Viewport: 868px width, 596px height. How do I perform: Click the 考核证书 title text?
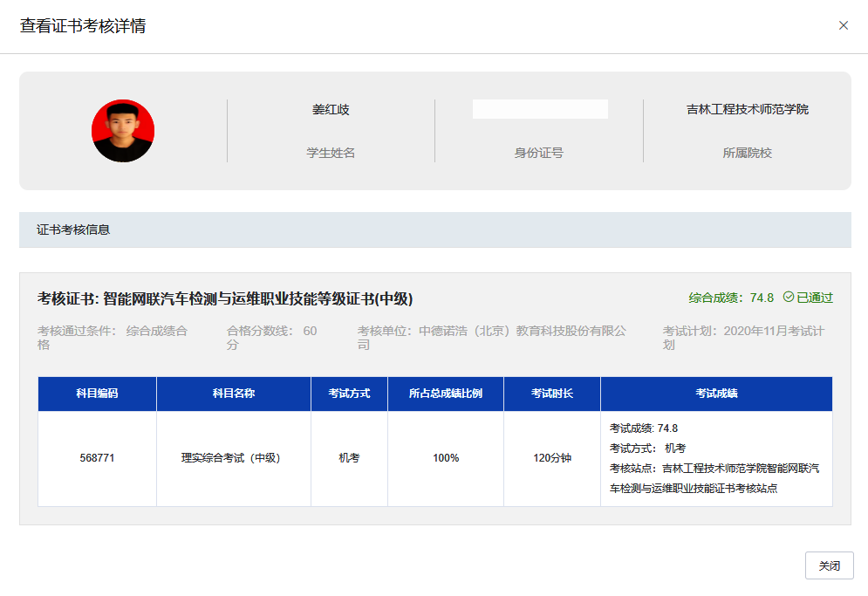(225, 299)
